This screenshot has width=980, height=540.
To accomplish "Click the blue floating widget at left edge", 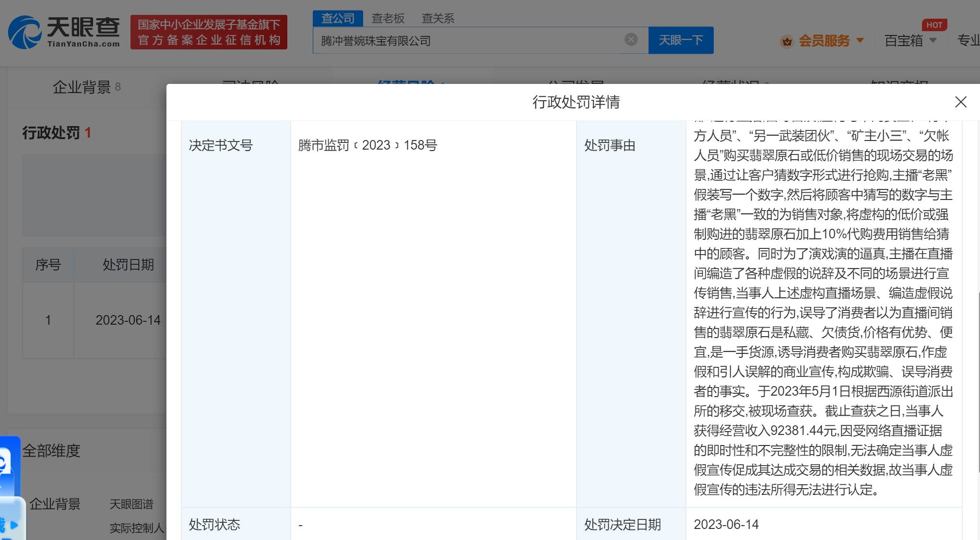I will click(x=10, y=465).
